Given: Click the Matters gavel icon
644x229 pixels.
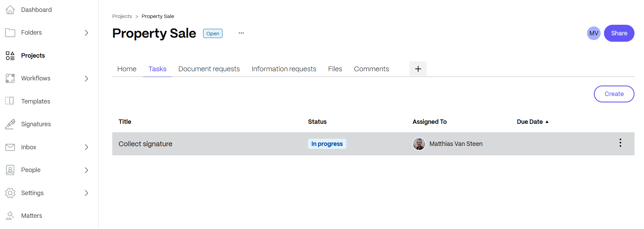Looking at the screenshot, I should click(x=10, y=215).
